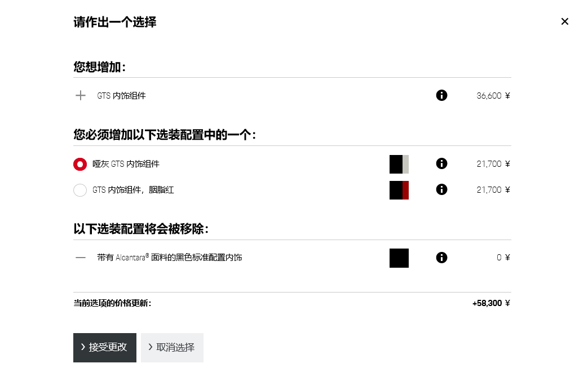Close the 请作出一个选择 dialog

pos(564,21)
